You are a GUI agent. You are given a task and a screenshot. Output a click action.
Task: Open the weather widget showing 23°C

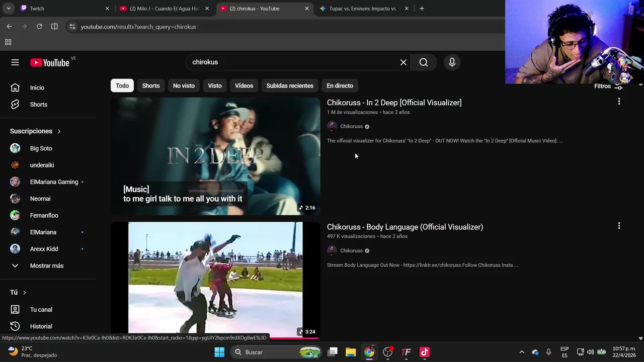point(33,352)
